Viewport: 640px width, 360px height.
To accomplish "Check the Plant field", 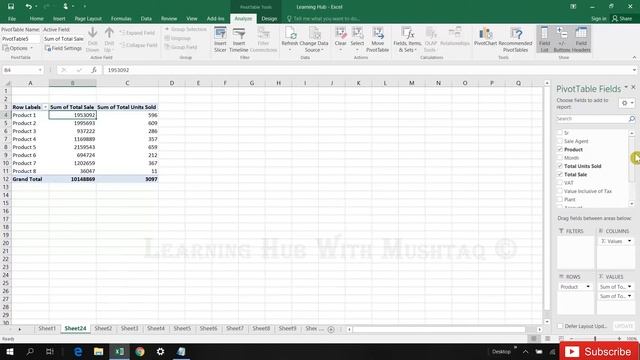I will tap(560, 199).
